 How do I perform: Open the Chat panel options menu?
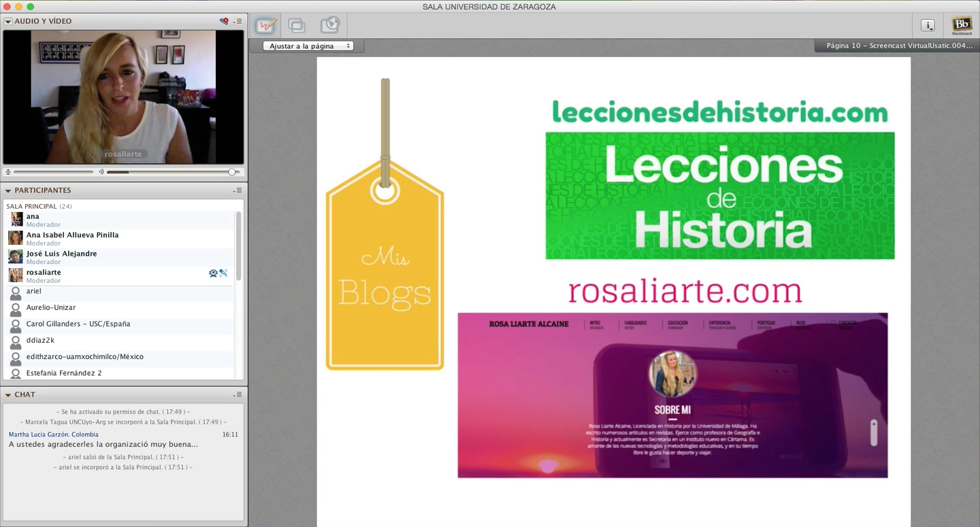click(x=238, y=394)
